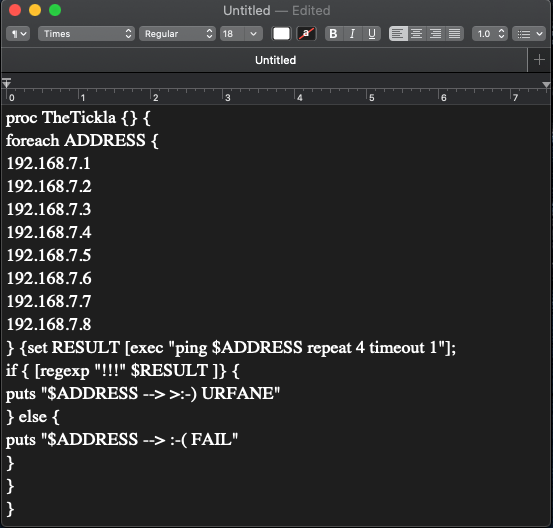553x528 pixels.
Task: Justify the text
Action: tap(454, 34)
